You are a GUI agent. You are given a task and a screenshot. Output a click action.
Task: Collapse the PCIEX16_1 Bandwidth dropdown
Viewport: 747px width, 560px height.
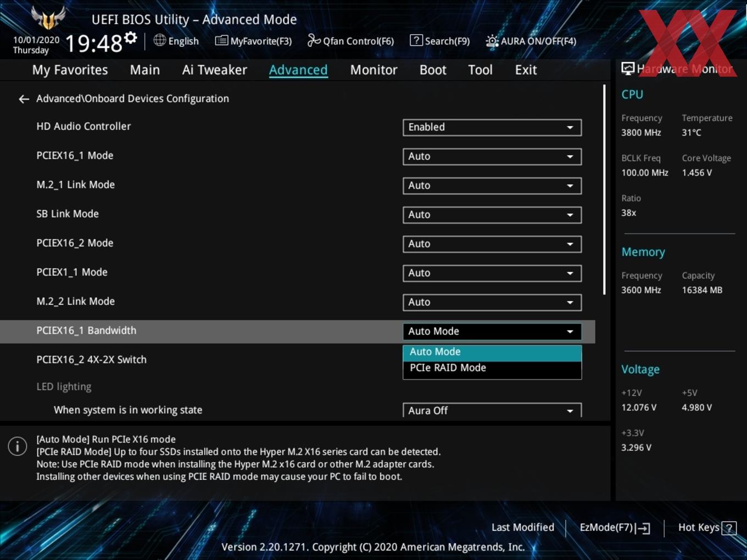point(492,332)
